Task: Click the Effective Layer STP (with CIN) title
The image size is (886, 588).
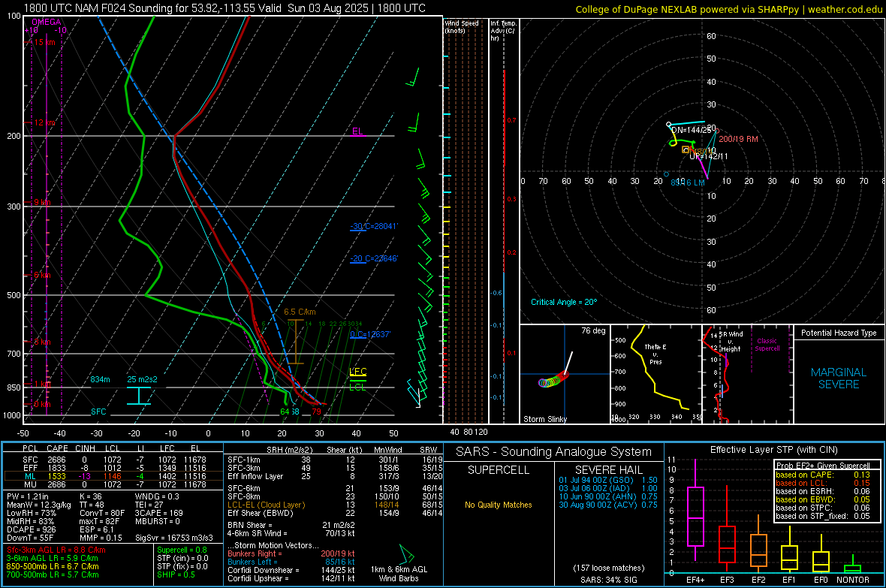Action: (773, 450)
